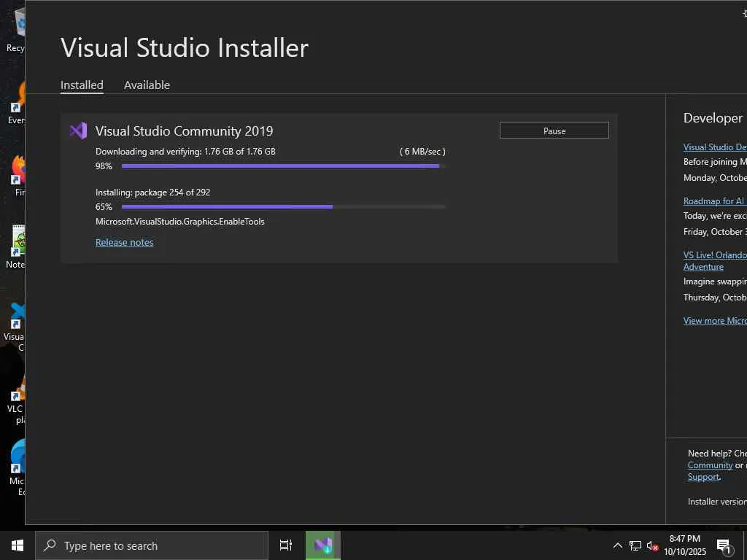Select the '( 6 MB/sec )' speed text

422,152
